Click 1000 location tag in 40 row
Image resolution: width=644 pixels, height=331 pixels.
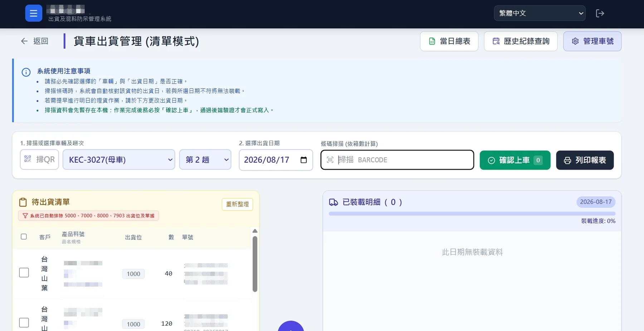click(133, 274)
